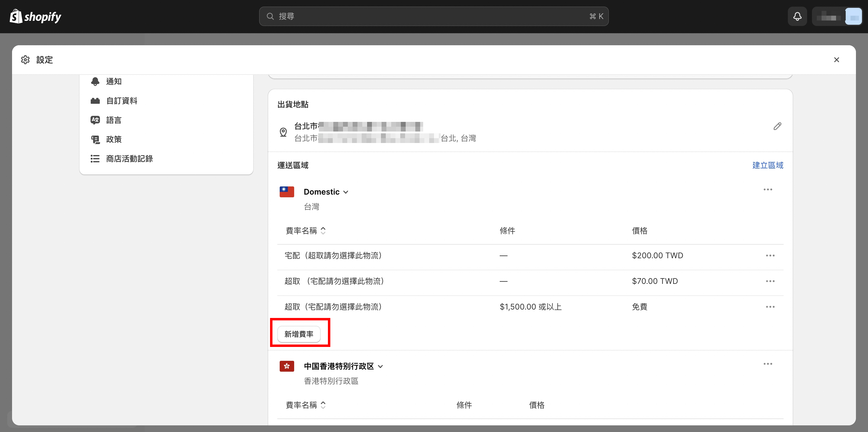Sort Domestic rates by 費率名稱 column

coord(306,231)
